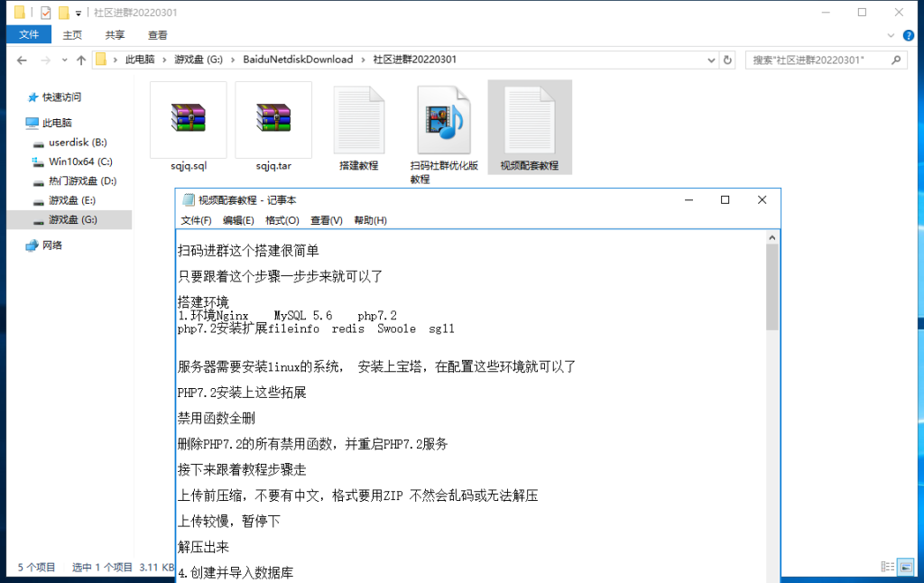Viewport: 924px width, 583px height.
Task: Click the new folder icon in quick access toolbar
Action: 63,13
